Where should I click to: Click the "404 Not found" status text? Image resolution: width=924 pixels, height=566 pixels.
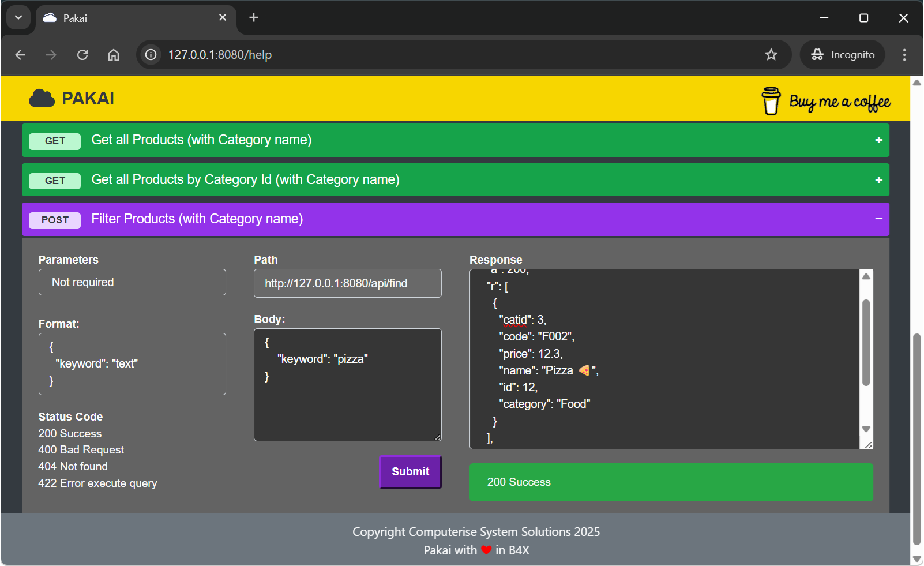(x=73, y=467)
